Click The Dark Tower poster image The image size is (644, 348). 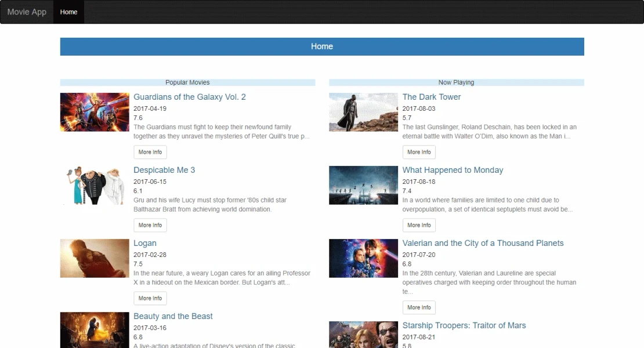363,111
